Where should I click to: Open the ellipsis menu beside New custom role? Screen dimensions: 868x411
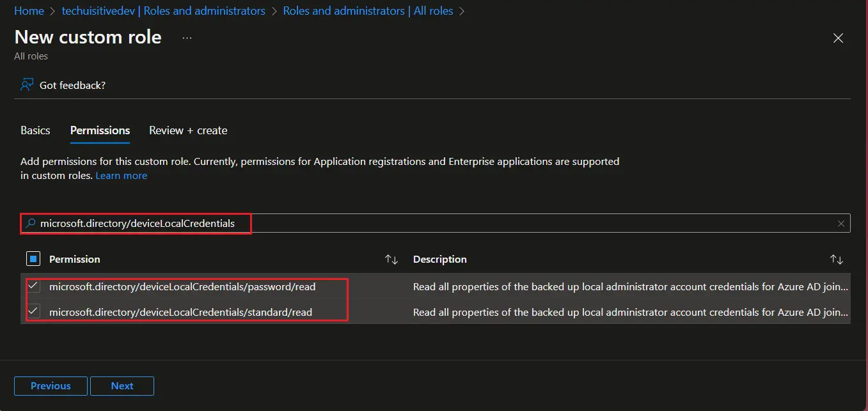click(x=186, y=38)
